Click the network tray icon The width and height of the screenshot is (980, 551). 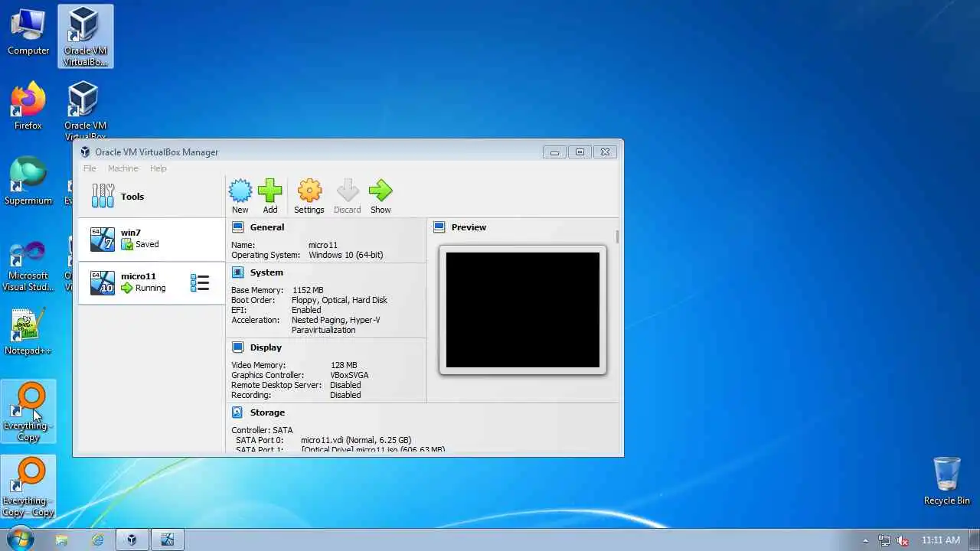pyautogui.click(x=884, y=540)
